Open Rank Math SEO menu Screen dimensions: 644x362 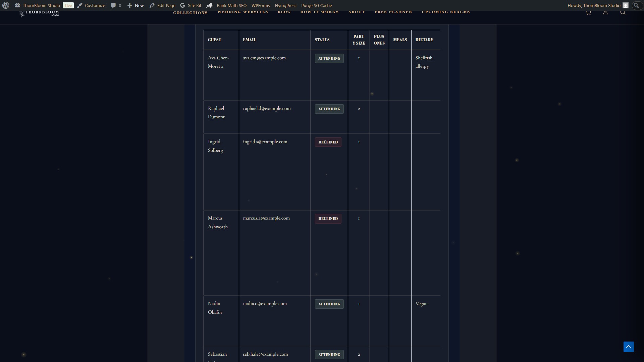[226, 5]
